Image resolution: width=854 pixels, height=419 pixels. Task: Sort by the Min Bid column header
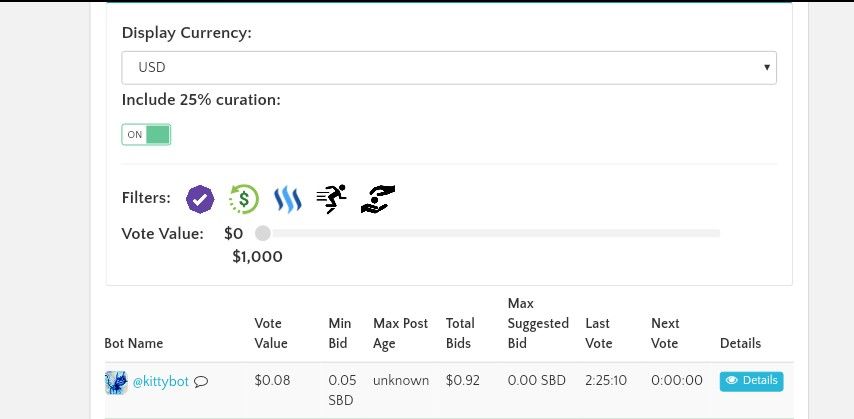pos(340,333)
